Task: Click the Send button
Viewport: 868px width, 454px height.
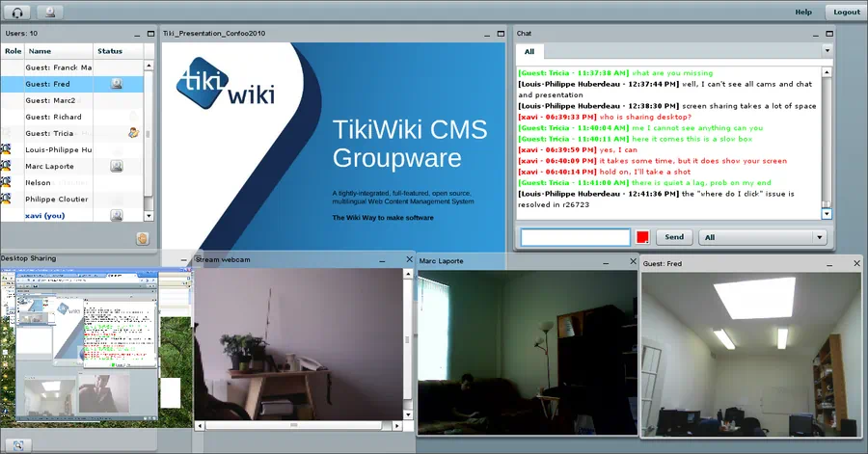Action: [674, 237]
